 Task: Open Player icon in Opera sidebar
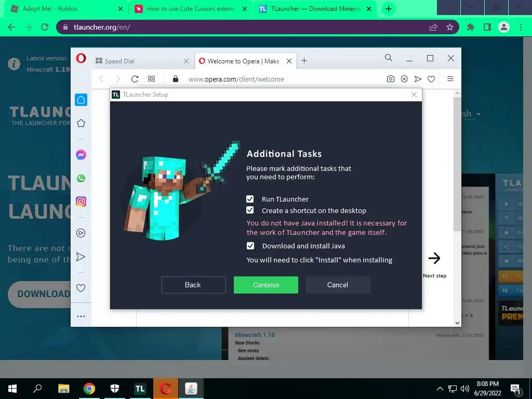point(81,233)
